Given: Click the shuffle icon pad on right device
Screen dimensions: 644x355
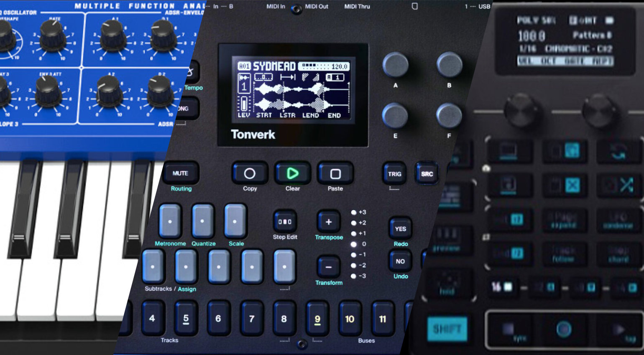Looking at the screenshot, I should [621, 185].
